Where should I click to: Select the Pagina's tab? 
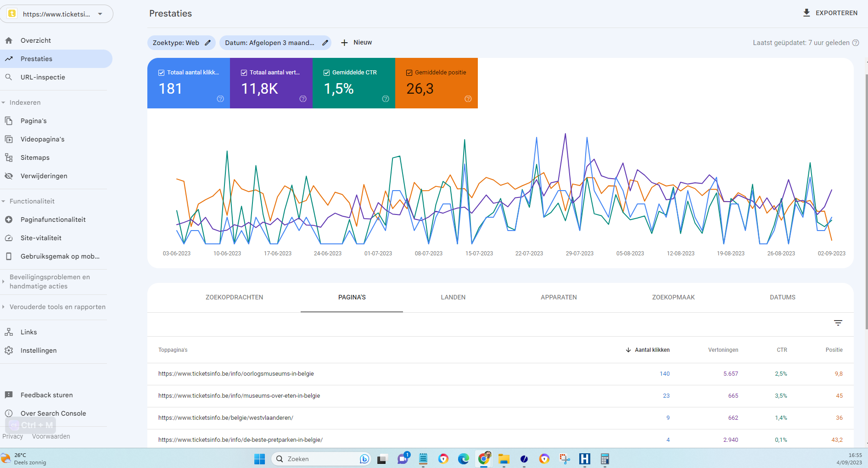[352, 298]
